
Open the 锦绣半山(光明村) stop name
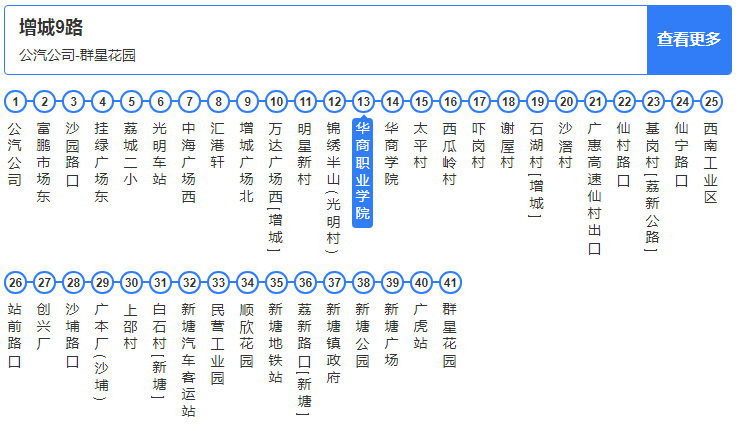click(334, 187)
